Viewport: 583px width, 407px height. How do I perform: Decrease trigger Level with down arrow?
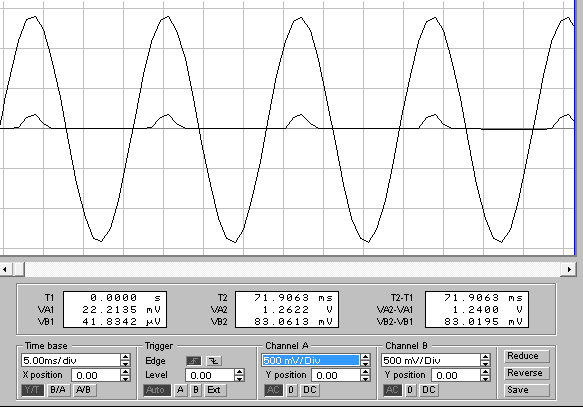(240, 378)
